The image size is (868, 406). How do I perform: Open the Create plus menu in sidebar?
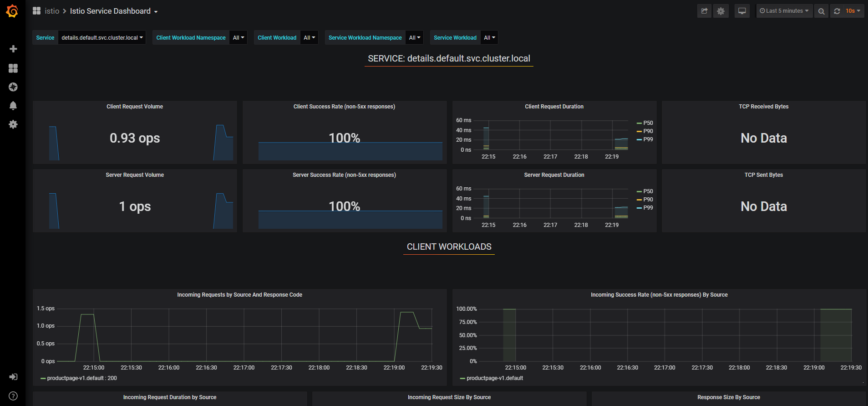13,49
